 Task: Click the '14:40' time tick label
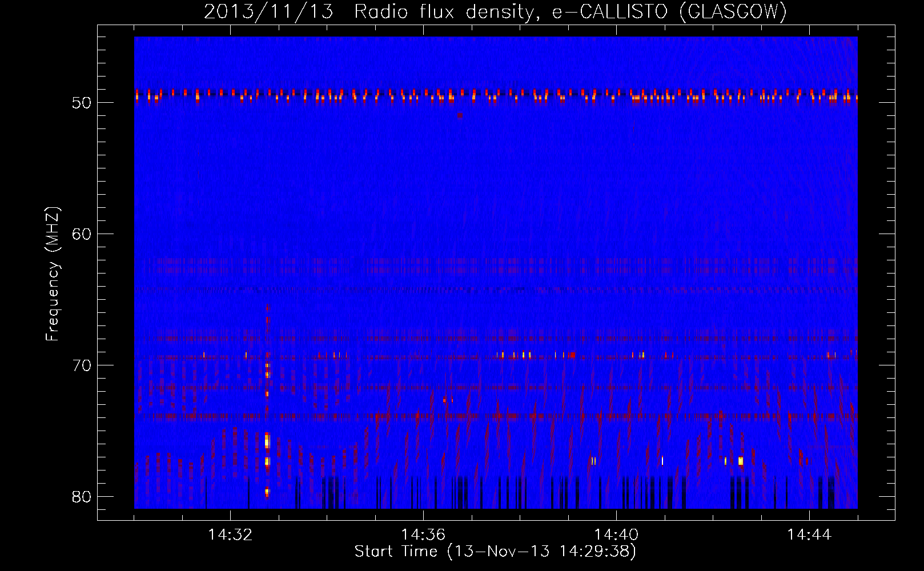(616, 535)
